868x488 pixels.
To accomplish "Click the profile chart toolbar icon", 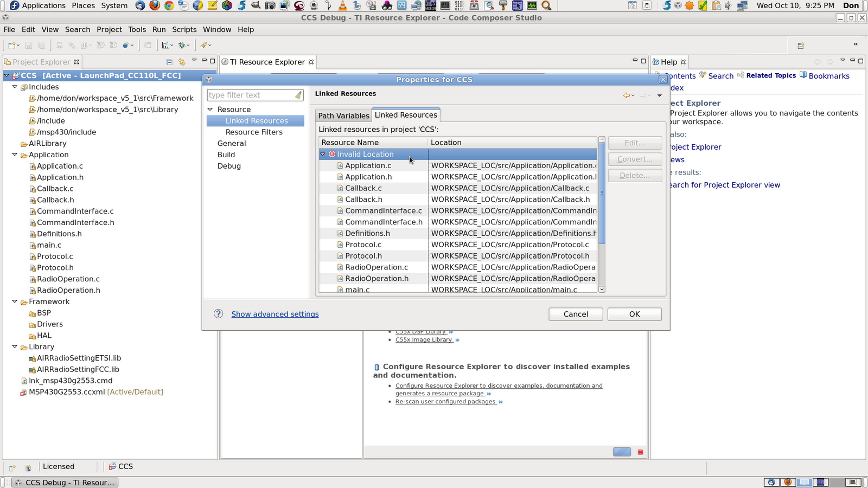I will (x=165, y=46).
